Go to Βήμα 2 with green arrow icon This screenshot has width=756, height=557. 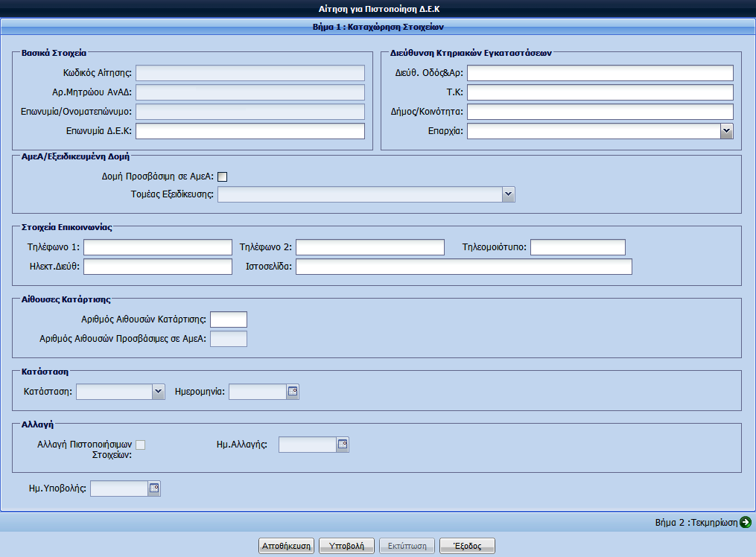[x=746, y=522]
